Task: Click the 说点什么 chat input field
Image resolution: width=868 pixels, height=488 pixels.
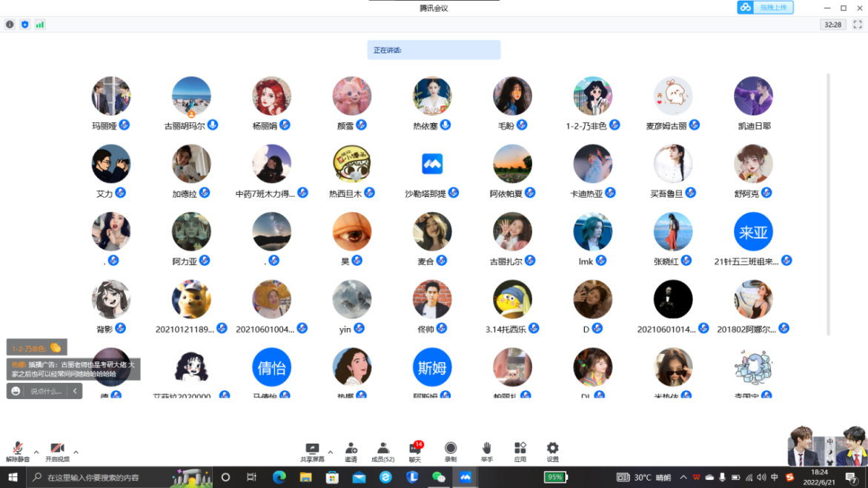Action: pyautogui.click(x=46, y=391)
